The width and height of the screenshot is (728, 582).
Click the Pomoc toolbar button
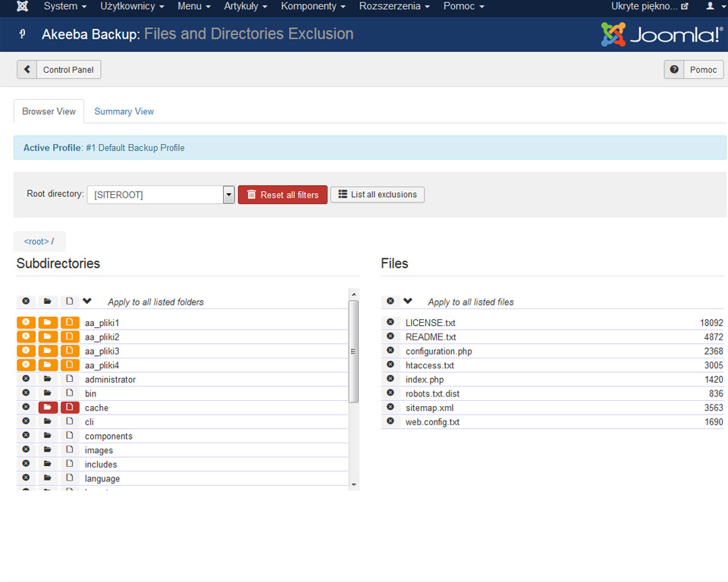[694, 70]
